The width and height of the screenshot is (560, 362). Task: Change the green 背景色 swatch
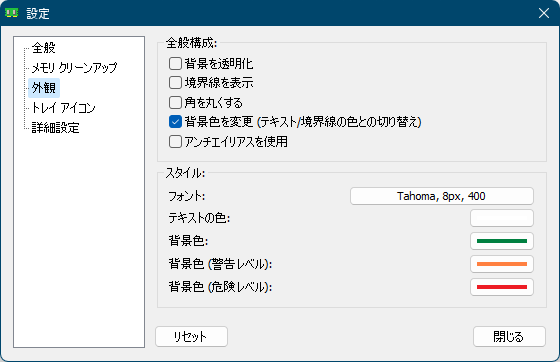click(502, 241)
